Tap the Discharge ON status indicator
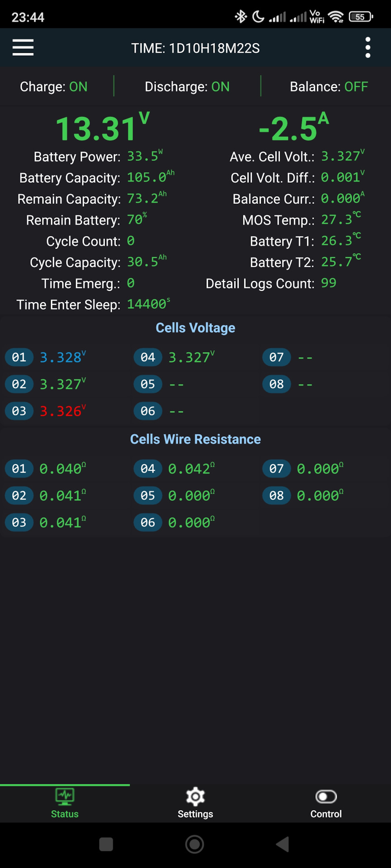The height and width of the screenshot is (868, 391). tap(187, 86)
